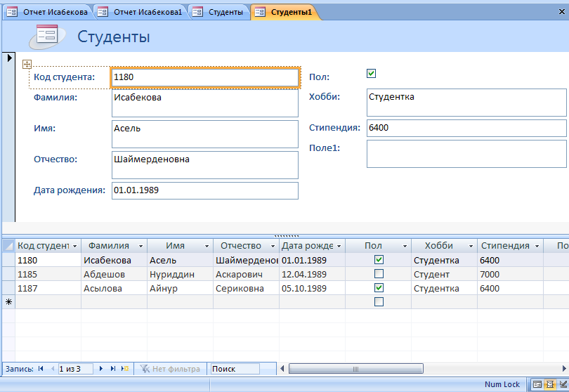
Task: Jump to last record button
Action: [x=113, y=369]
